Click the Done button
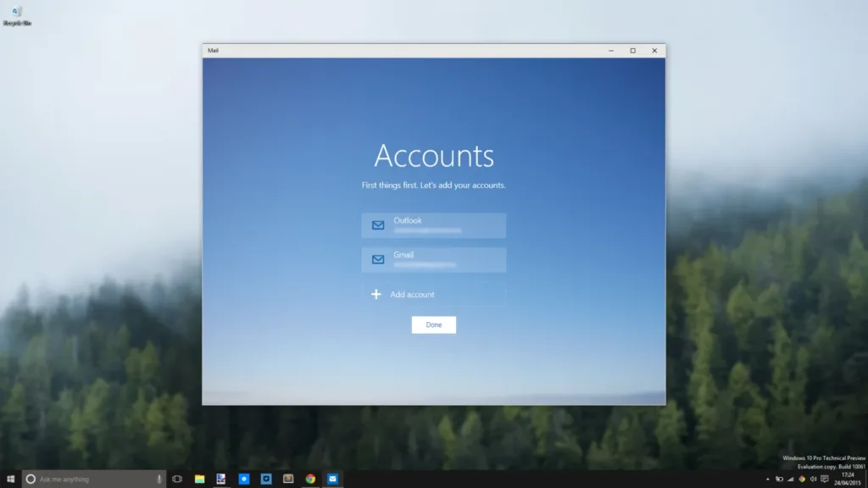The width and height of the screenshot is (868, 488). click(433, 324)
